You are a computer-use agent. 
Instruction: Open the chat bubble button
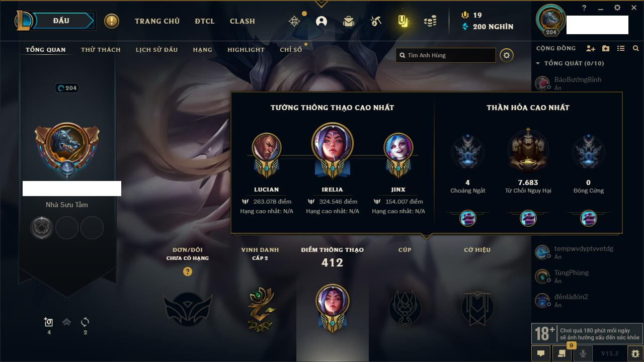tap(541, 353)
